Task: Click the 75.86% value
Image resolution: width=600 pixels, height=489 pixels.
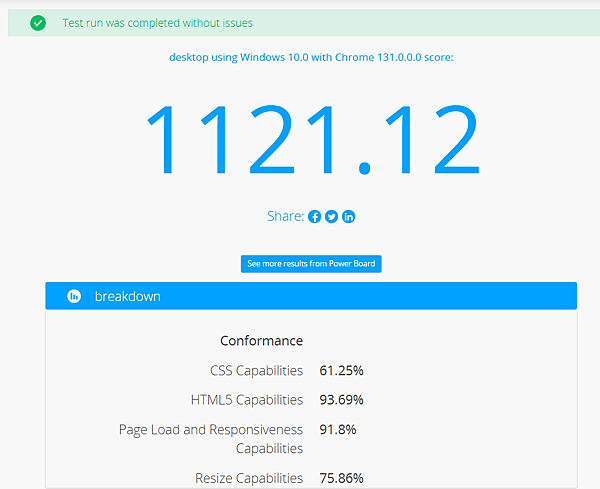Action: 341,478
